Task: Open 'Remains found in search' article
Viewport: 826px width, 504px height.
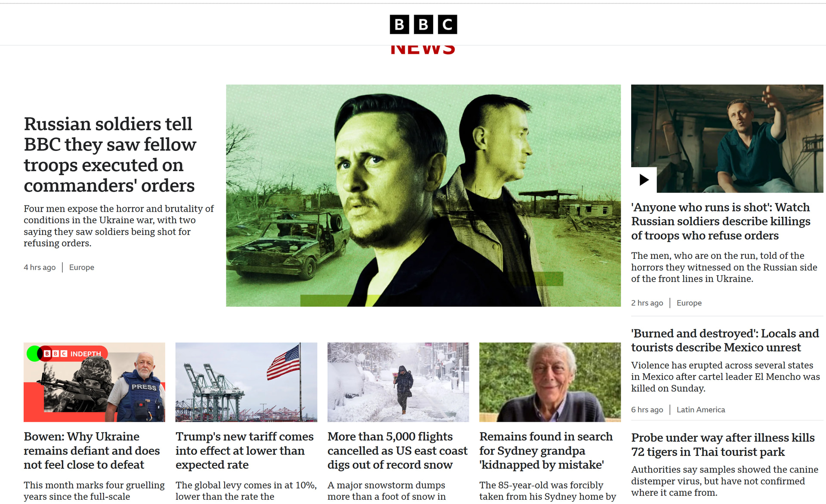Action: point(546,451)
